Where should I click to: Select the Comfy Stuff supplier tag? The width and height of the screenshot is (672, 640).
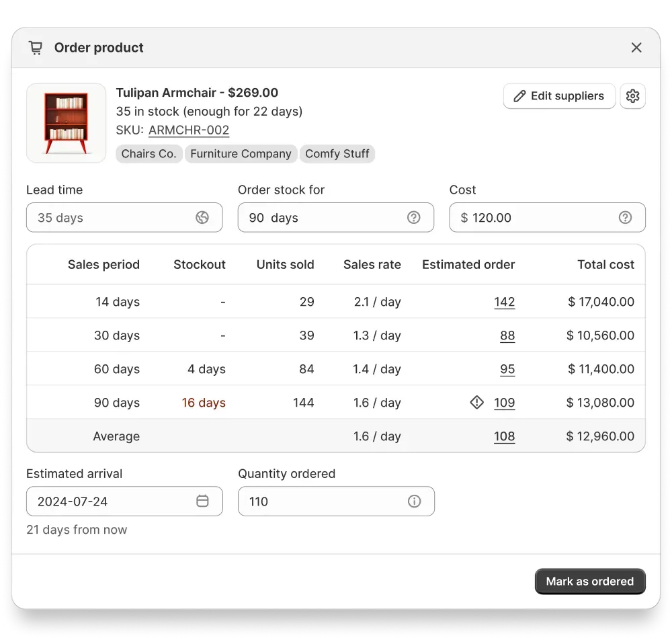point(337,153)
